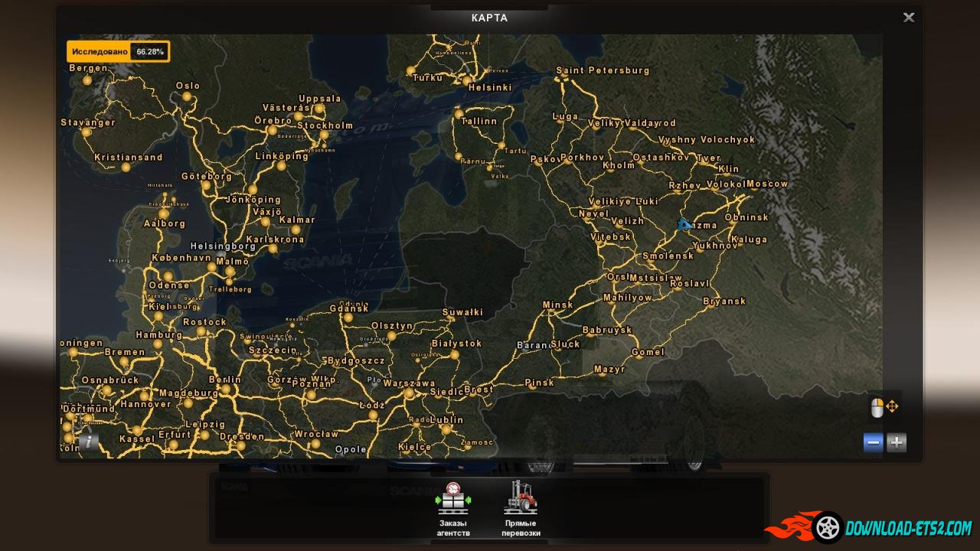
Task: Click the Исследовано 66.28% indicator
Action: pos(118,52)
